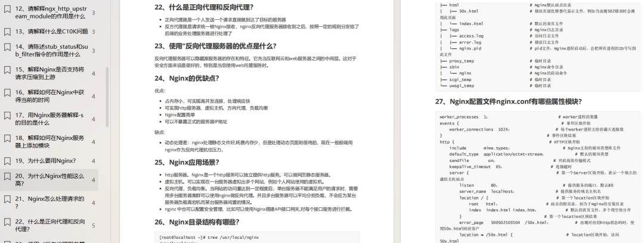Click bookmark icon beside 14 stub_status entry
The width and height of the screenshot is (644, 243).
coord(7,47)
